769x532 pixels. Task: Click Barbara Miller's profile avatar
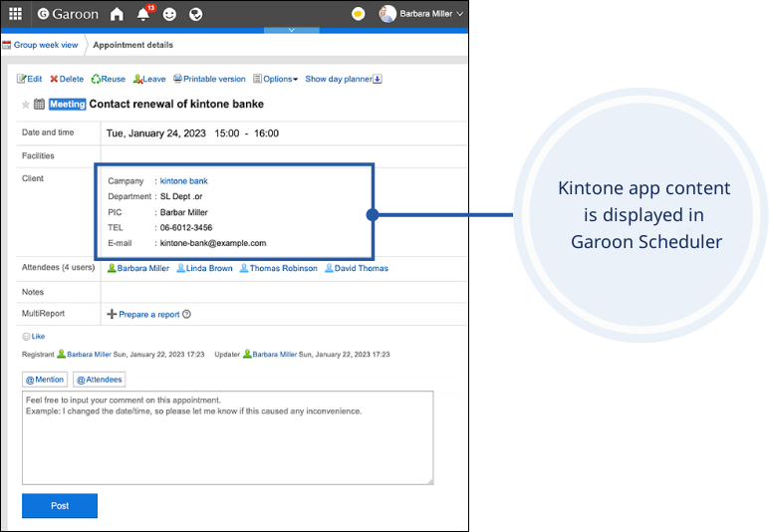click(386, 14)
